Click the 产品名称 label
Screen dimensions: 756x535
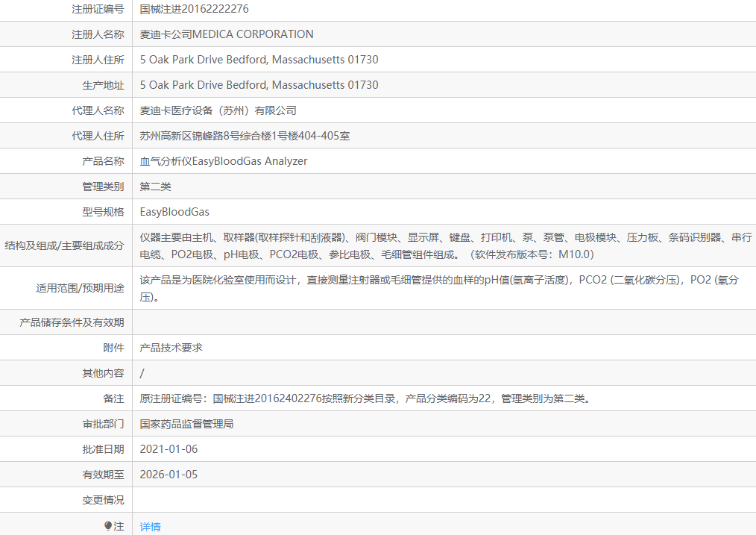(x=103, y=161)
